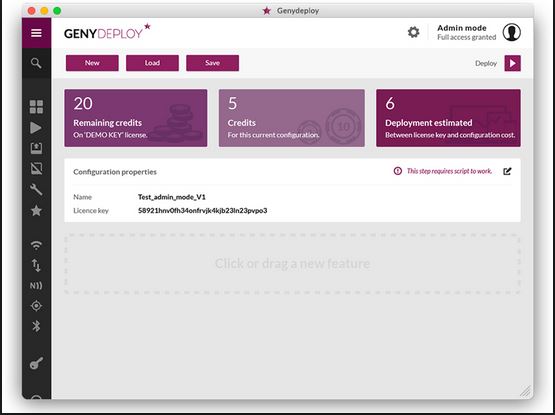Open the Remaining credits card

136,118
